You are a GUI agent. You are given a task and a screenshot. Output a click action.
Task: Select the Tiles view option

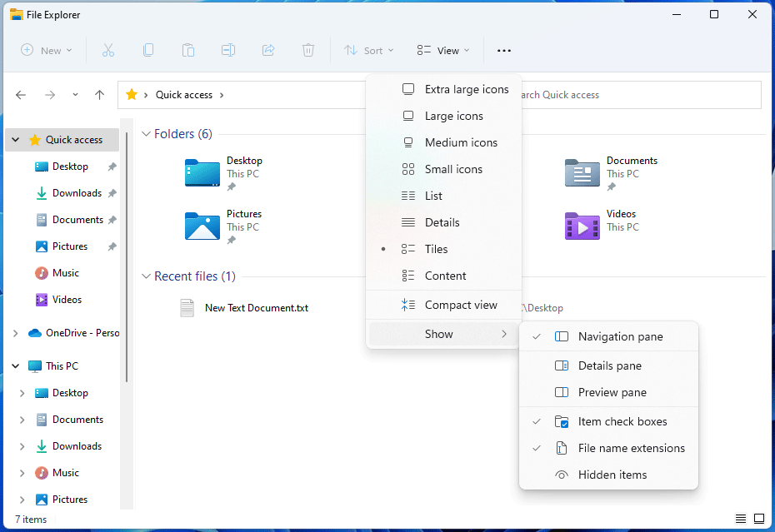[x=444, y=249]
